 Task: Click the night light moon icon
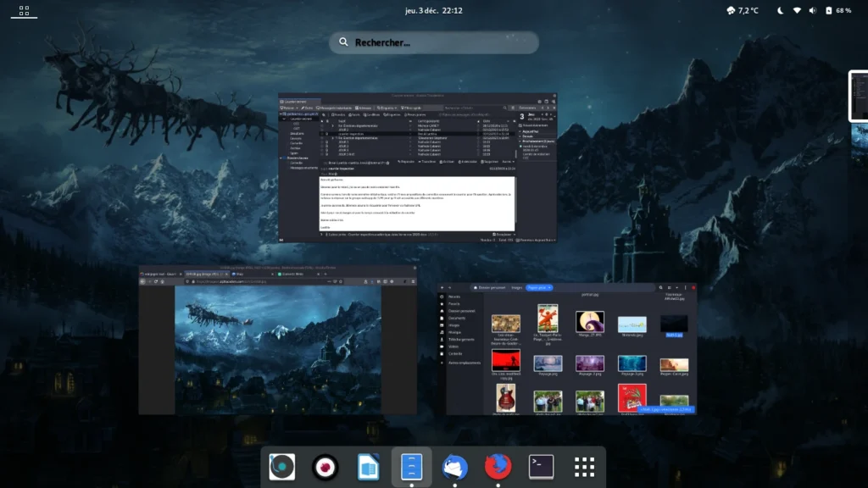pyautogui.click(x=780, y=11)
